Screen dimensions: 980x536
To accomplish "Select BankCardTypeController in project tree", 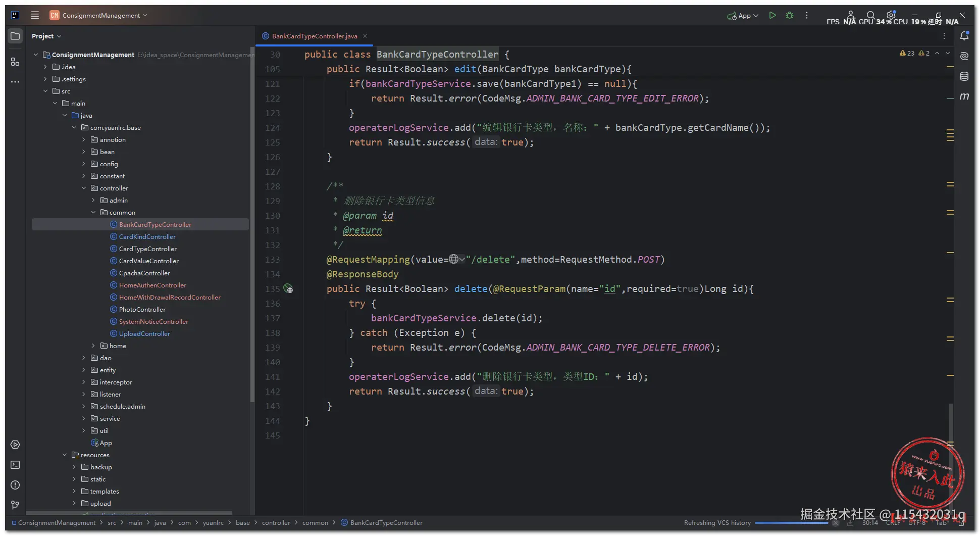I will pyautogui.click(x=140, y=224).
